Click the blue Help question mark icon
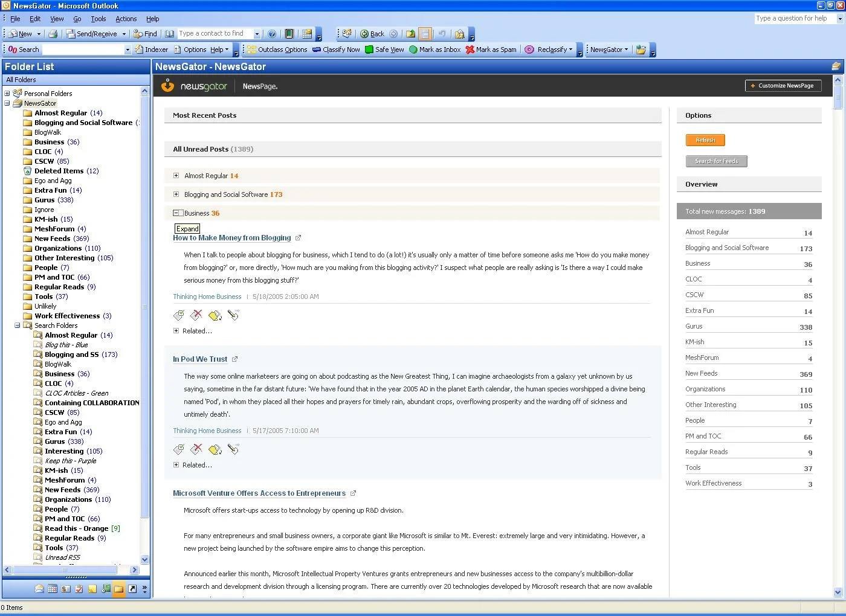This screenshot has width=846, height=616. [x=272, y=34]
